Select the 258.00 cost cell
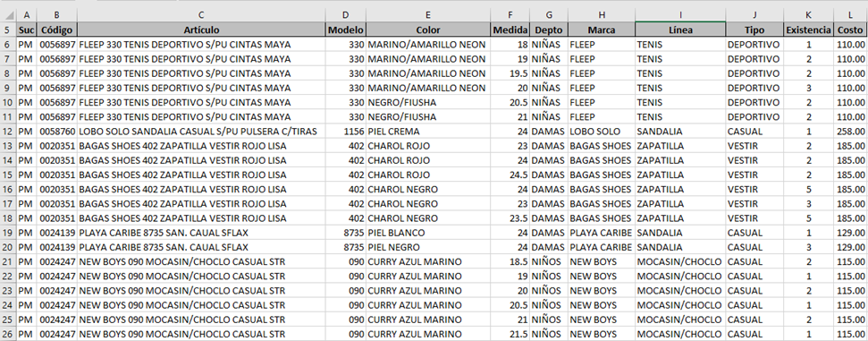The image size is (868, 341). (850, 132)
